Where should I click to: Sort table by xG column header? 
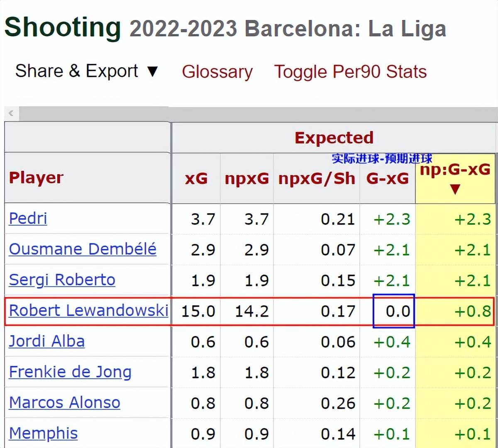196,178
